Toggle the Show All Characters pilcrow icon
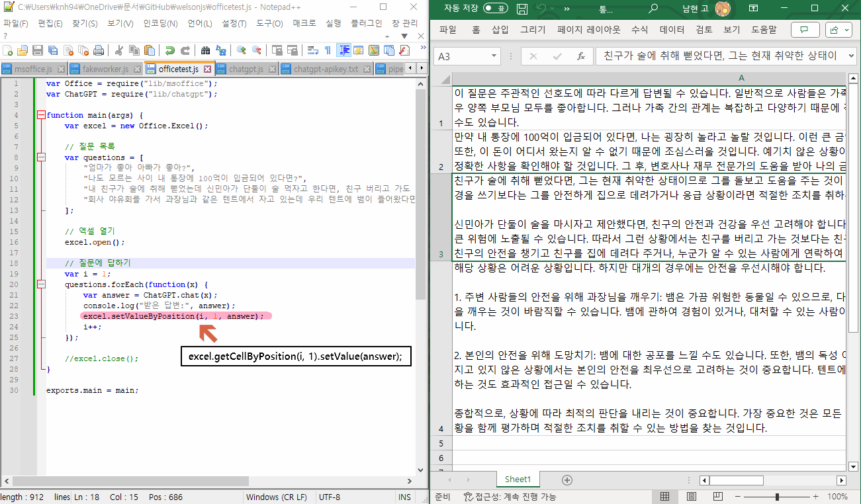The width and height of the screenshot is (861, 504). tap(327, 49)
